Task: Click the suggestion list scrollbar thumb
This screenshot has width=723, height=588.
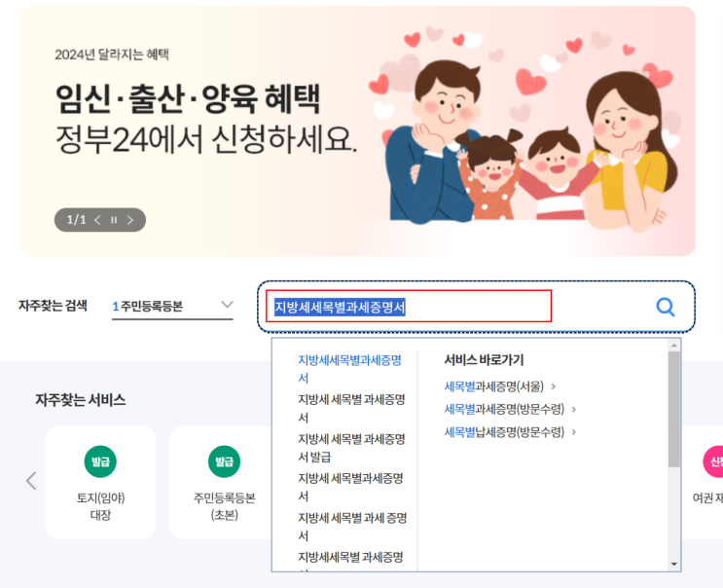Action: pyautogui.click(x=674, y=409)
